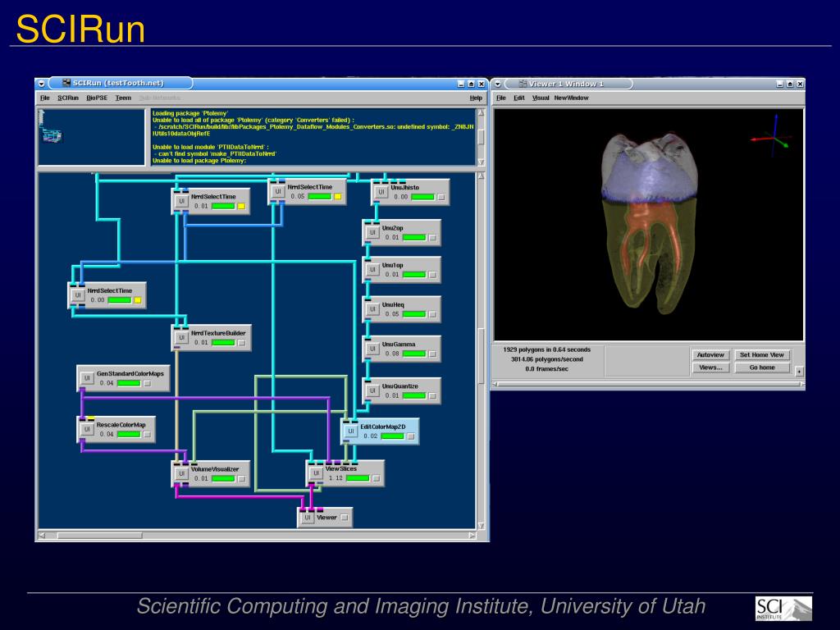The height and width of the screenshot is (630, 840).
Task: Click yellow message indicator on NrrdSelectTime 0.00
Action: (138, 300)
